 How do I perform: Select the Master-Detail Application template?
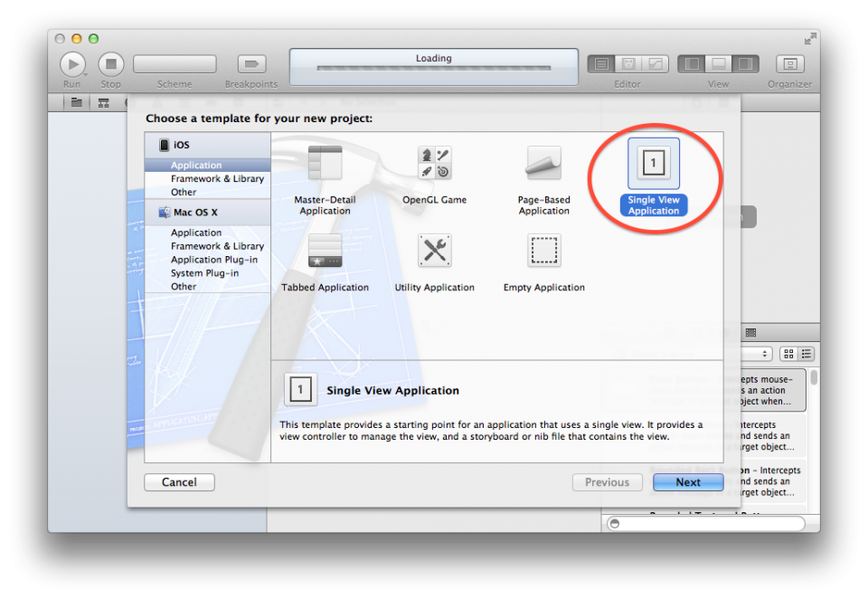(x=325, y=164)
